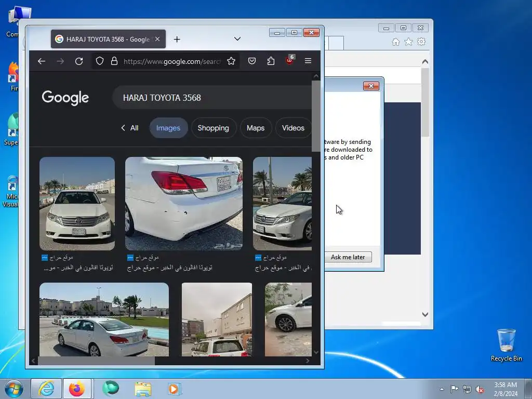
Task: Click the left chevron beside All
Action: 123,128
